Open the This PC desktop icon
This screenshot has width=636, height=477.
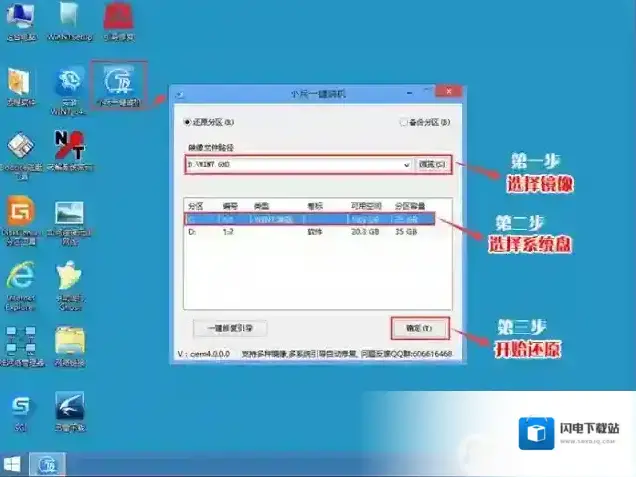[19, 18]
